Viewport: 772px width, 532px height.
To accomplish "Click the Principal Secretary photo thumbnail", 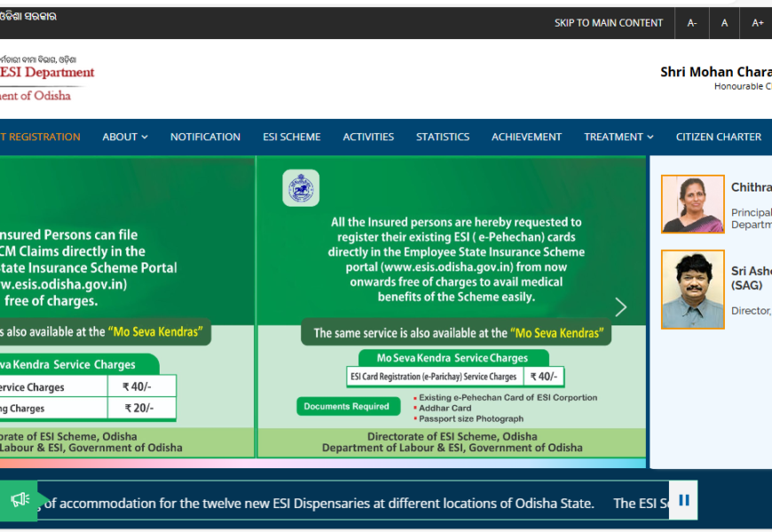I will tap(693, 204).
